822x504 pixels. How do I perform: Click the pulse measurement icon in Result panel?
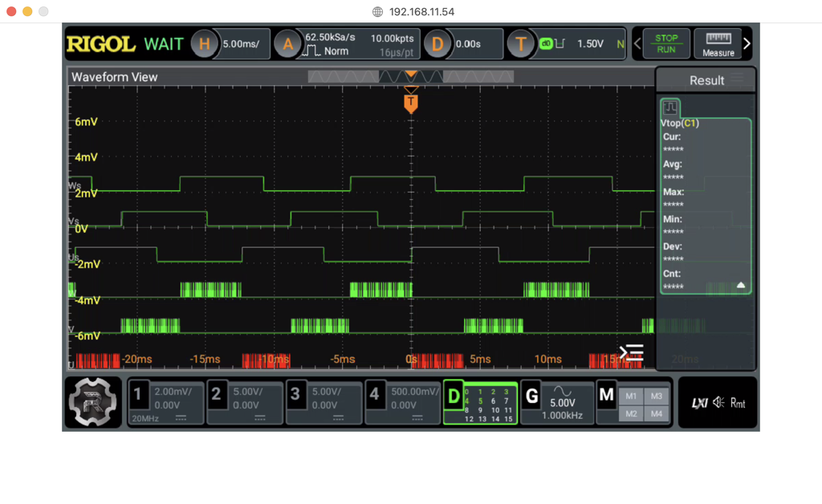coord(670,108)
